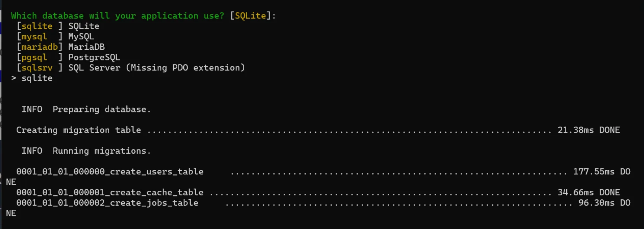Image resolution: width=644 pixels, height=229 pixels.
Task: Click the MariaDB label text
Action: click(86, 47)
